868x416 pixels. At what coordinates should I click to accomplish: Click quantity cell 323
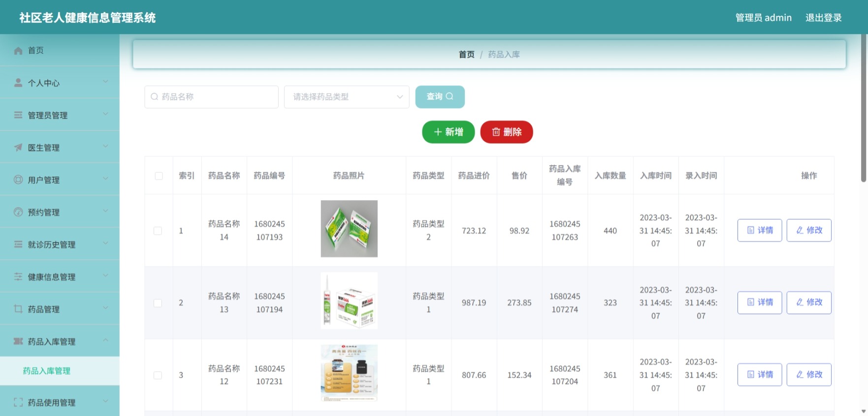[610, 303]
